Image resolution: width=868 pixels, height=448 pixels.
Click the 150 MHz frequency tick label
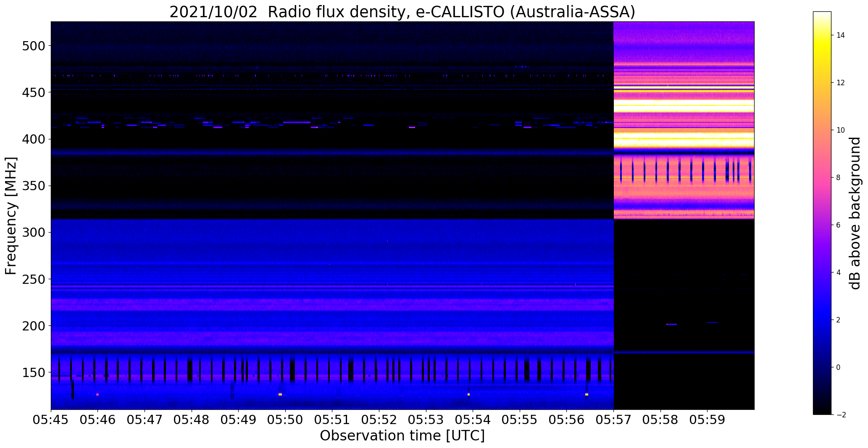tap(33, 373)
